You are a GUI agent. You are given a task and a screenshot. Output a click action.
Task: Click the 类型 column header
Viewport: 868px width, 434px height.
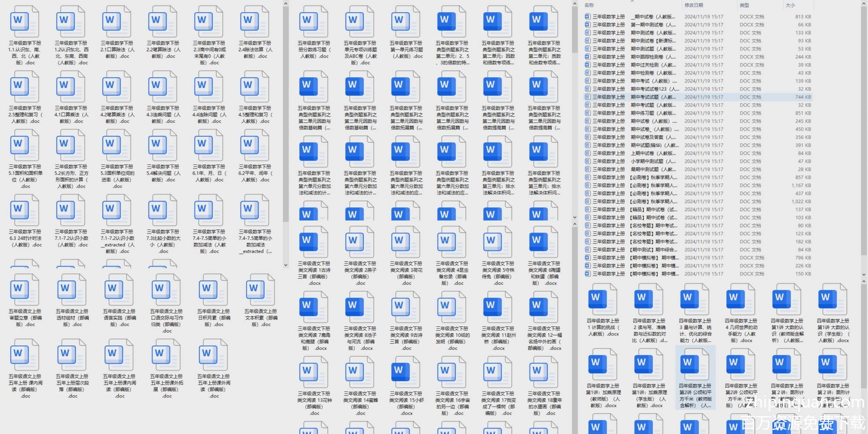point(744,5)
